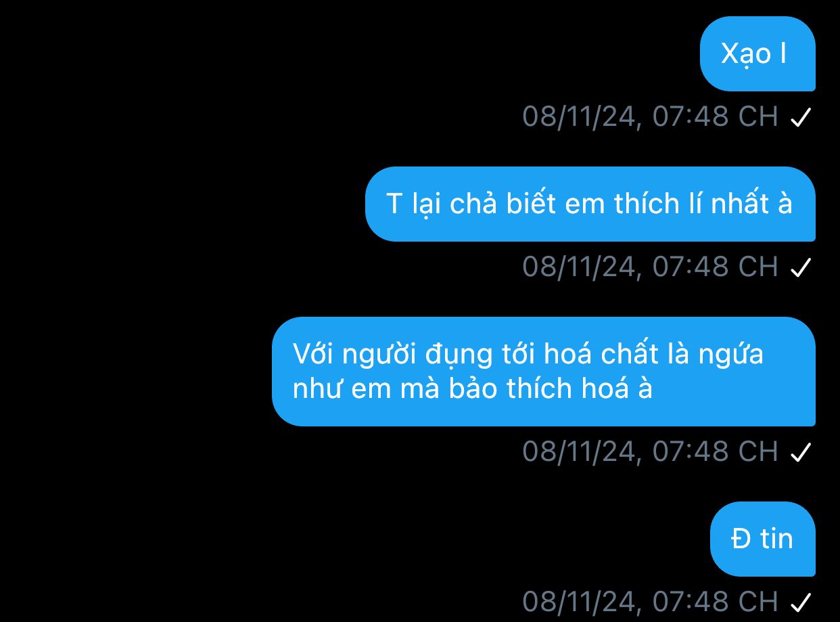This screenshot has width=840, height=622.
Task: Click the timestamp under "T lại chả biết" message
Action: coord(651,267)
